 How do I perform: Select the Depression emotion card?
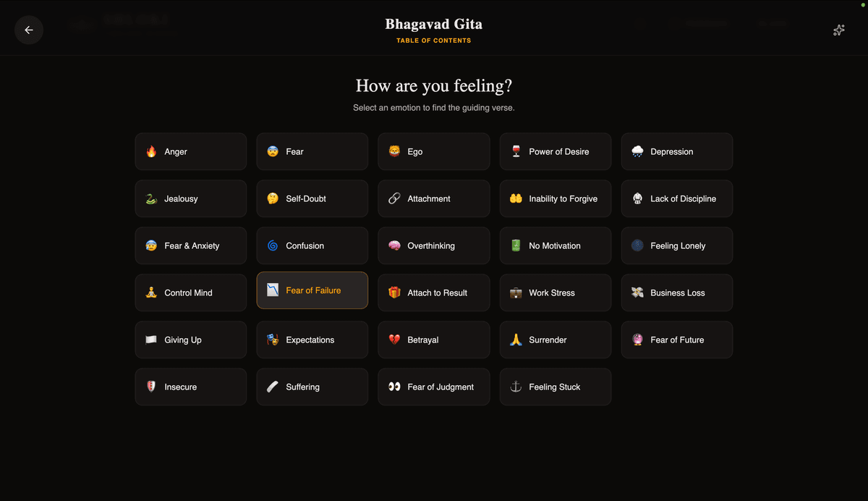point(676,152)
